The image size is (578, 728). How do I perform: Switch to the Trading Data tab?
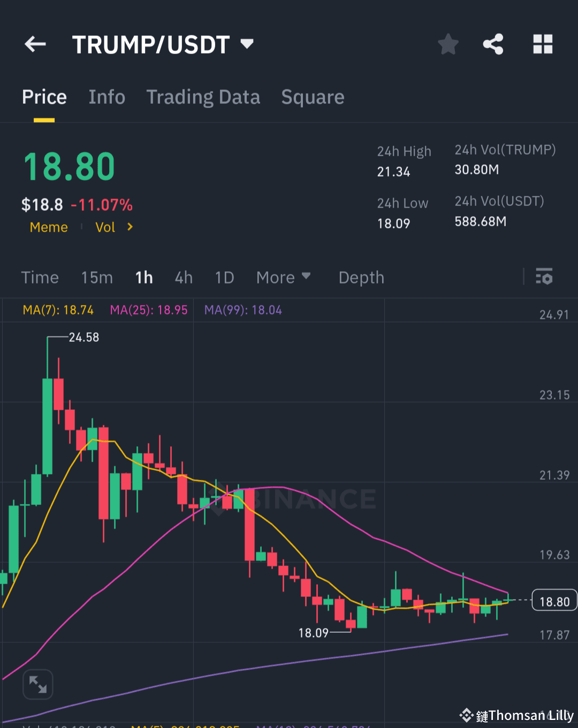click(x=203, y=97)
